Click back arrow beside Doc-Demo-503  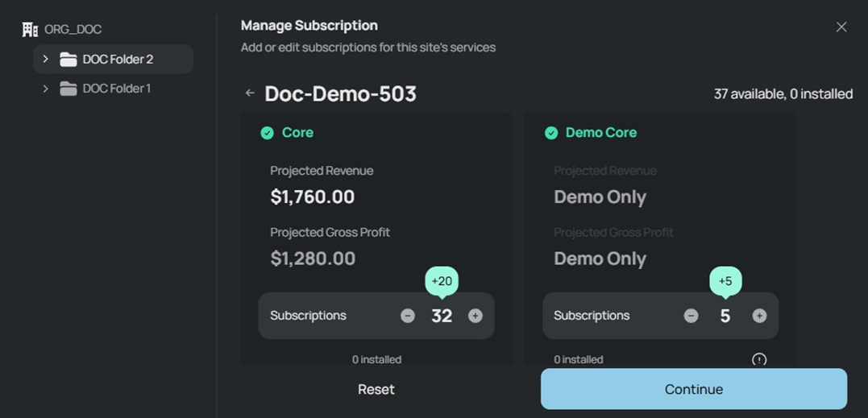250,93
